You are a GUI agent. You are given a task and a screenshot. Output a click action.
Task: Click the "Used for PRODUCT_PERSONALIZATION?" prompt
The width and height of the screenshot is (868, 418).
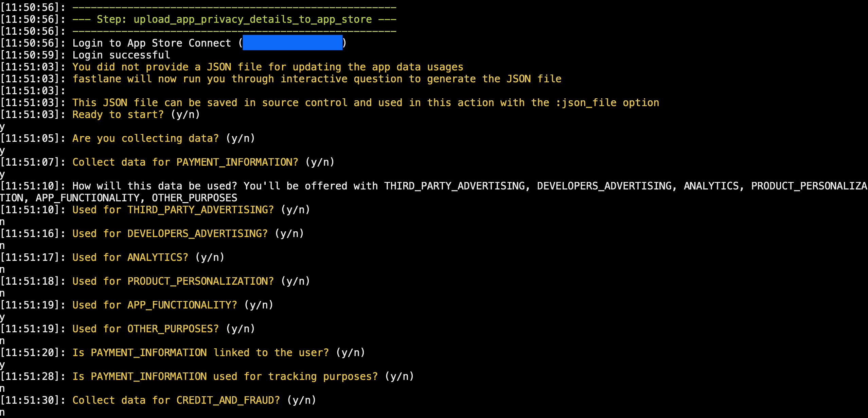pos(191,281)
